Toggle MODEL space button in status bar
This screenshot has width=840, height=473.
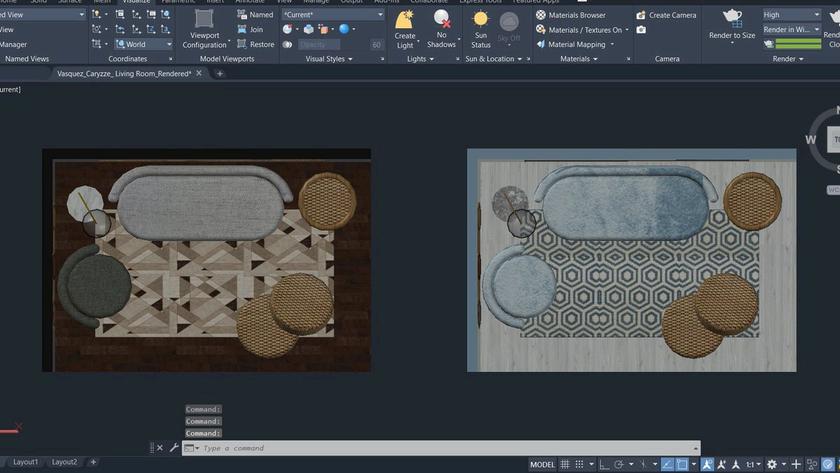click(542, 464)
